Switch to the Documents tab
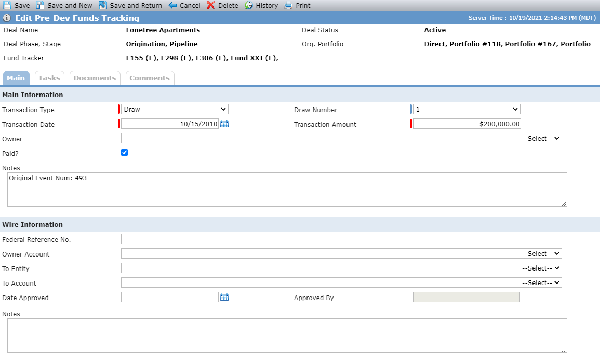This screenshot has width=600, height=364. 95,78
